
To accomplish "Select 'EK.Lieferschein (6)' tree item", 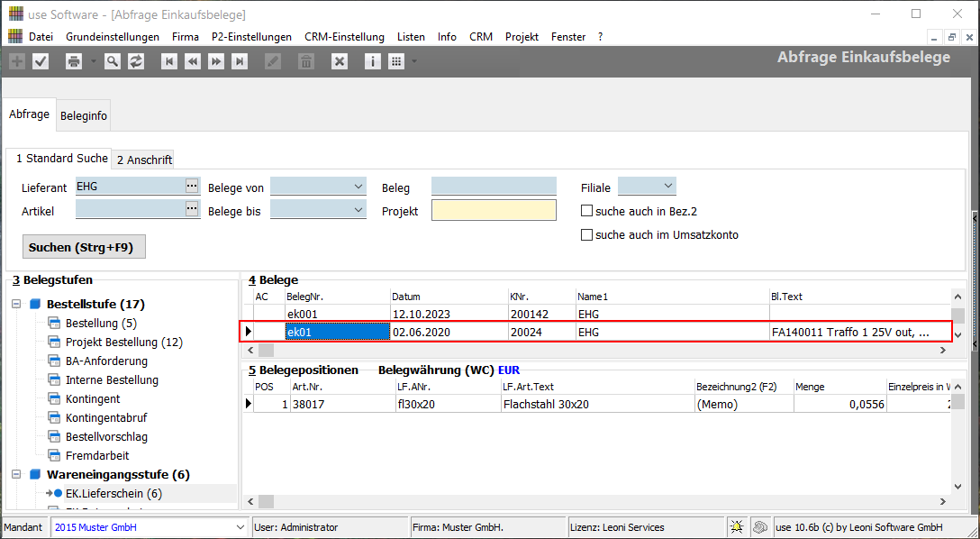I will [113, 493].
